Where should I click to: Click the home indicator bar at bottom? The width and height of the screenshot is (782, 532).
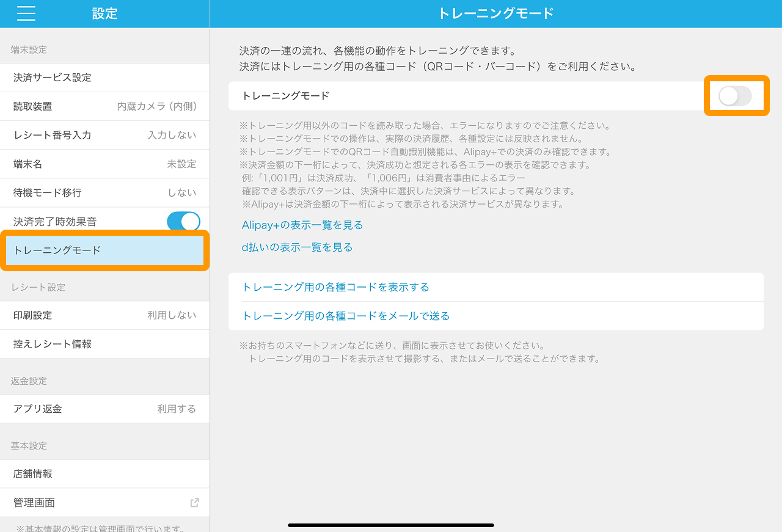click(391, 525)
